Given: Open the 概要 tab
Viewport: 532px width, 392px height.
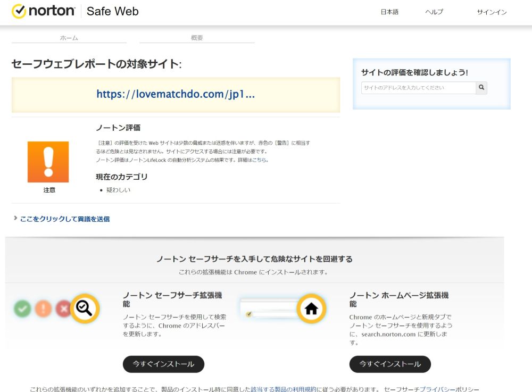Looking at the screenshot, I should coord(197,37).
